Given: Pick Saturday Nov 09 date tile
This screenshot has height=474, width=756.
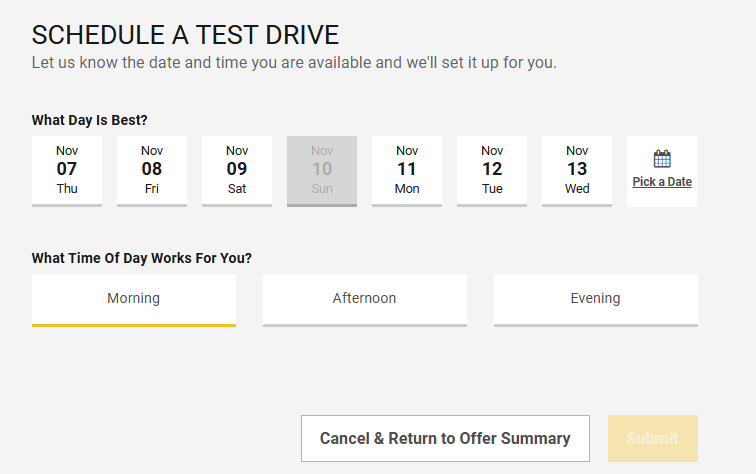Looking at the screenshot, I should pos(237,170).
